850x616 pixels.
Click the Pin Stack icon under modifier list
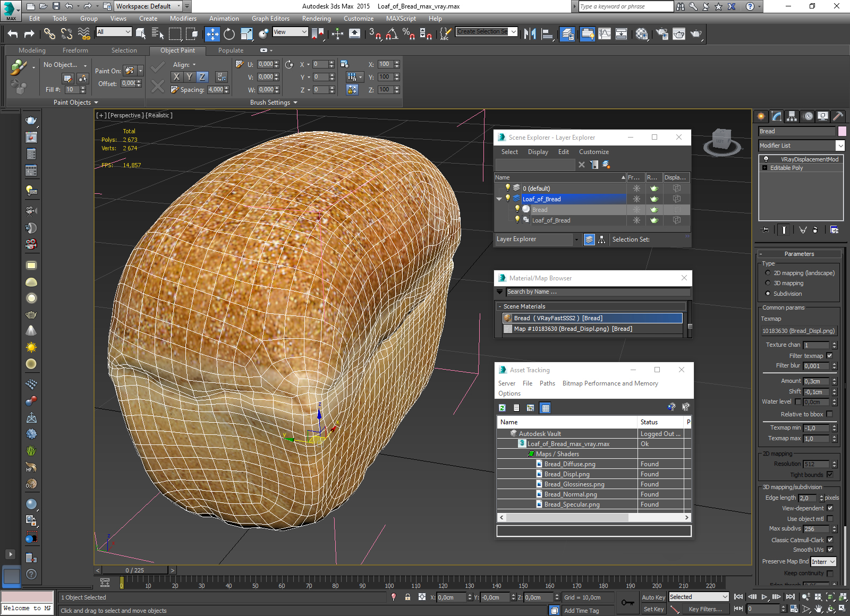pyautogui.click(x=765, y=230)
